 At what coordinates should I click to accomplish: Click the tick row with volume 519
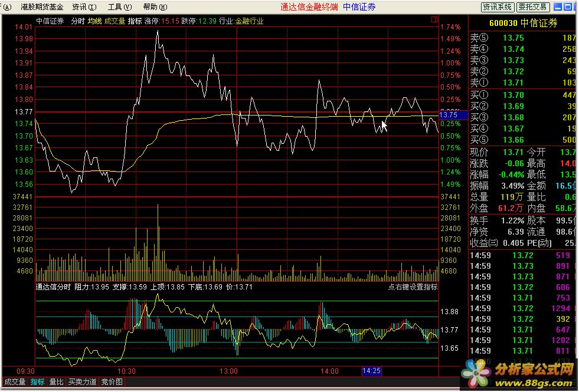pos(523,256)
